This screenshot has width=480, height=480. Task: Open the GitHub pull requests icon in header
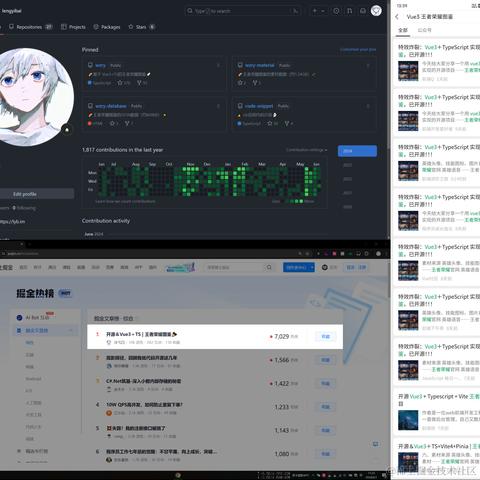(350, 11)
